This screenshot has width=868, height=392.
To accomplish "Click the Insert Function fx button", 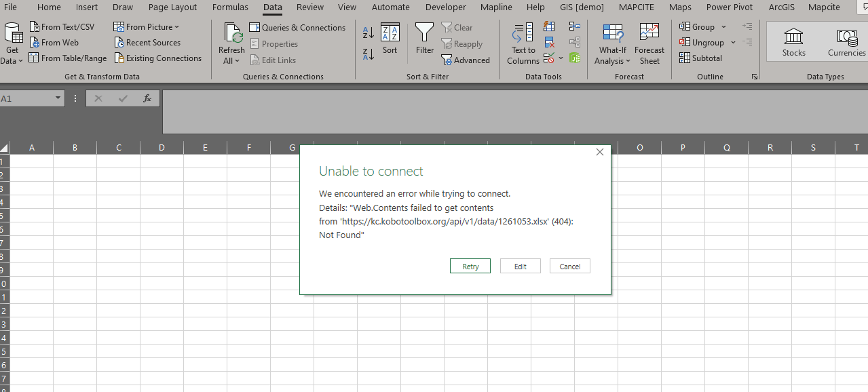I will (x=147, y=99).
